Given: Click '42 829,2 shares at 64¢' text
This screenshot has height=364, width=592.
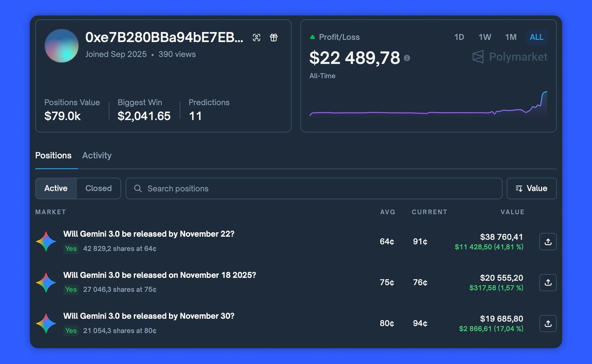Looking at the screenshot, I should pyautogui.click(x=120, y=249).
